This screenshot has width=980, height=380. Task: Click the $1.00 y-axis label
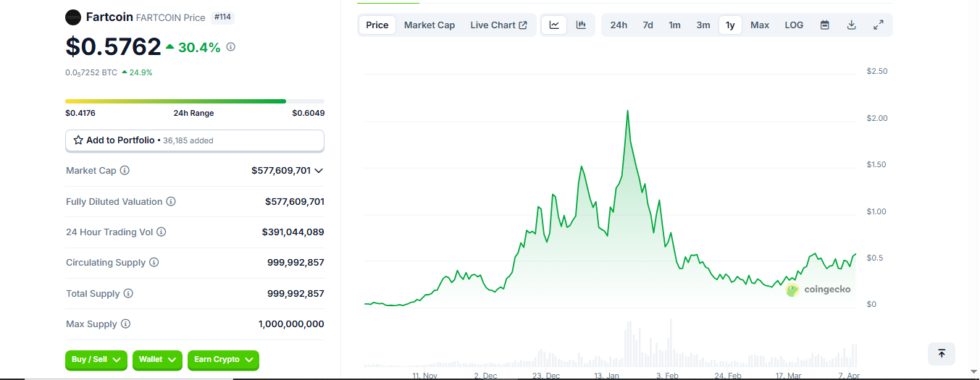(877, 211)
